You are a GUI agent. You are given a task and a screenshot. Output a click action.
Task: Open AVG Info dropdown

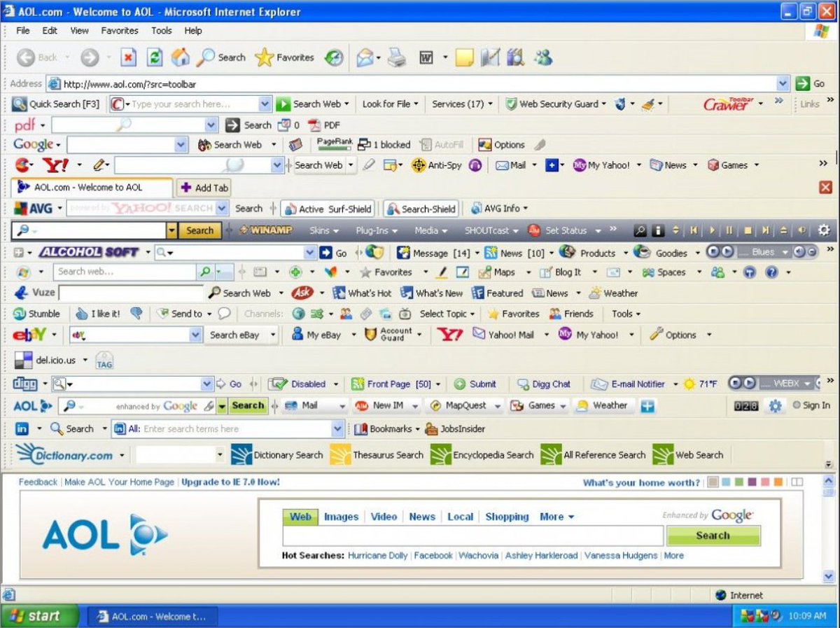500,209
